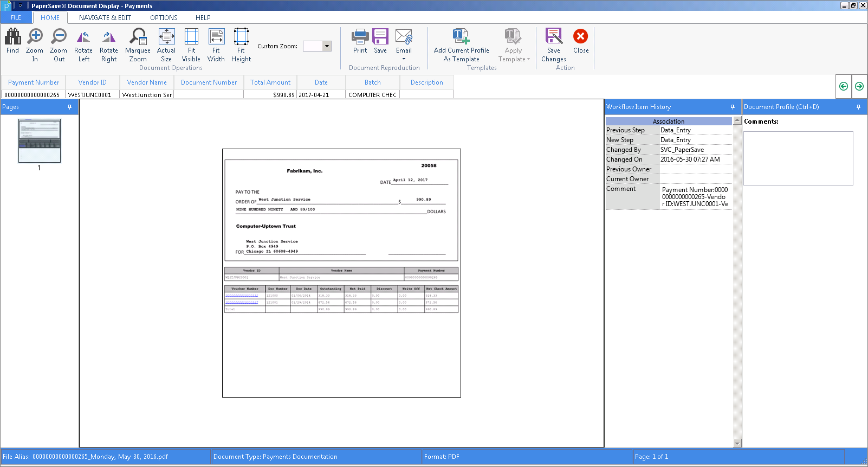Screen dimensions: 868x467
Task: Close the document with red X
Action: pyautogui.click(x=581, y=36)
